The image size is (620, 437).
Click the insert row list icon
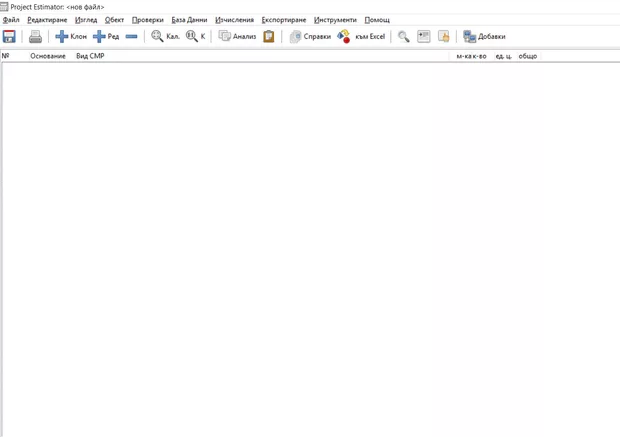(x=423, y=36)
